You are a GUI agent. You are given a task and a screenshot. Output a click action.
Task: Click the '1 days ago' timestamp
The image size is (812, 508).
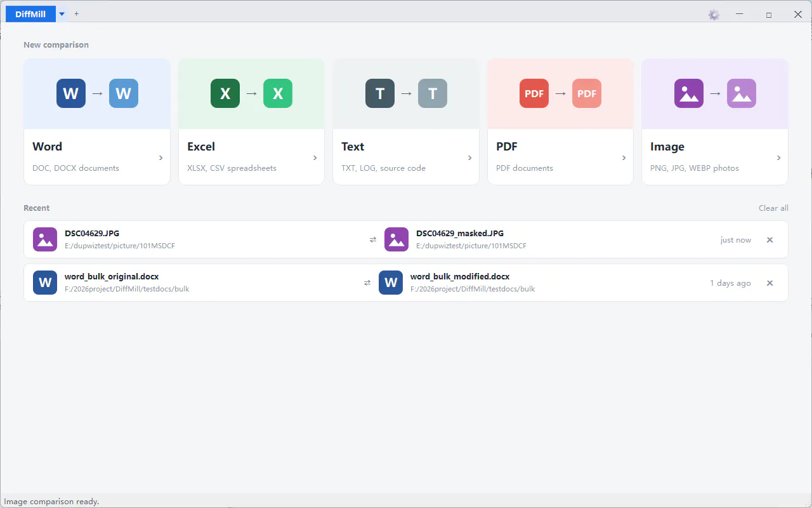(x=730, y=283)
